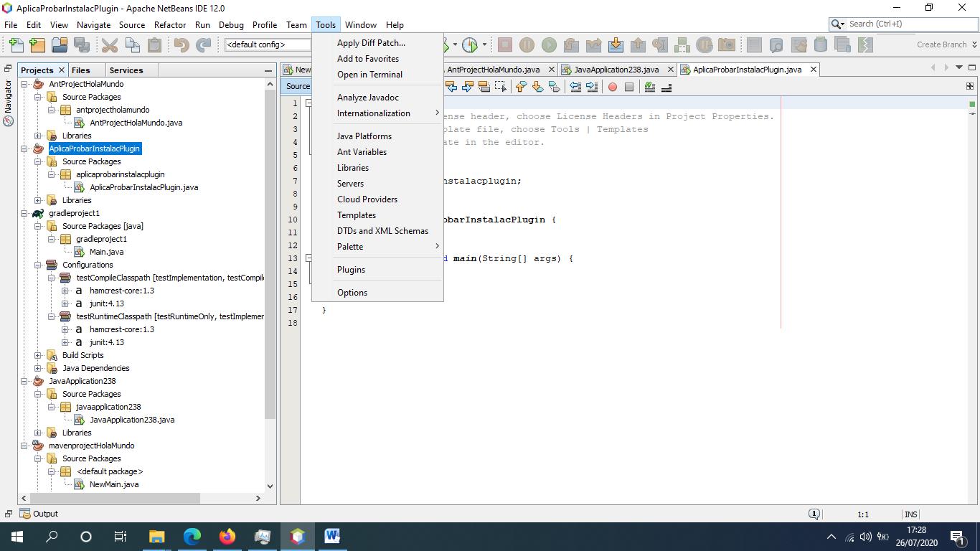This screenshot has width=980, height=551.
Task: Collapse the Configurations node
Action: tap(38, 265)
